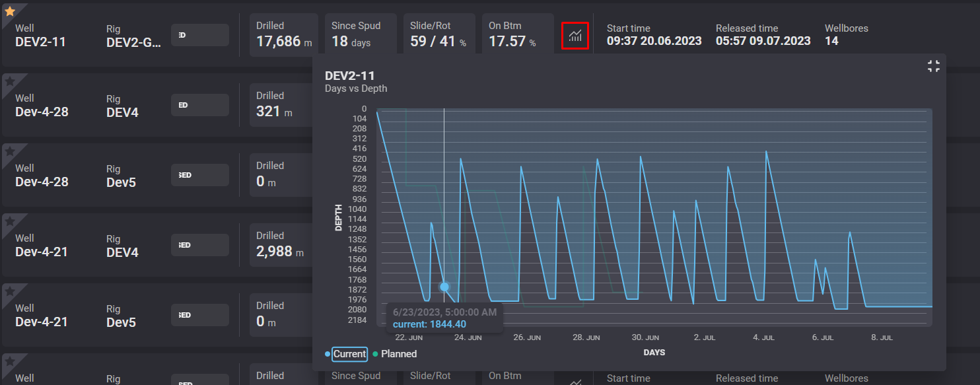
Task: Star the Dev-4-28 well on rig Dev5
Action: click(x=9, y=151)
